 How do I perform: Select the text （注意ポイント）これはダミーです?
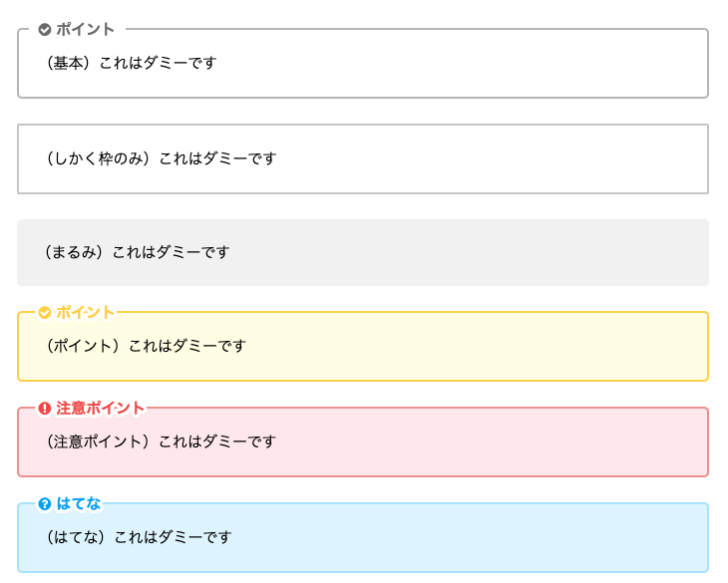coord(160,440)
